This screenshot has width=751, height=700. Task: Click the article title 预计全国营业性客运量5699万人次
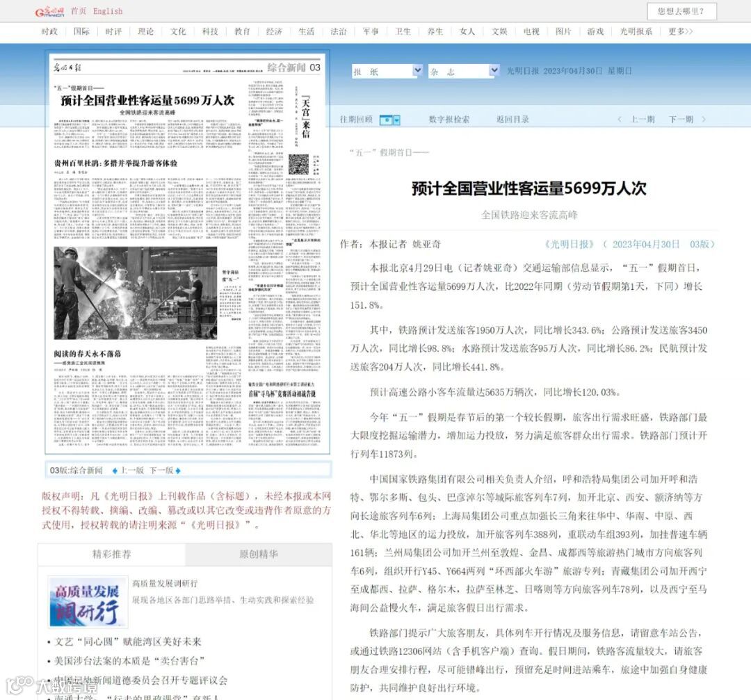(x=528, y=188)
